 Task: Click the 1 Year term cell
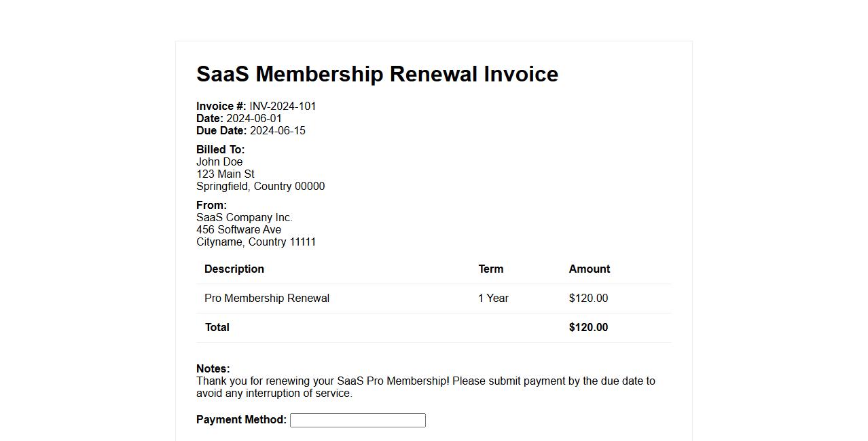[493, 298]
